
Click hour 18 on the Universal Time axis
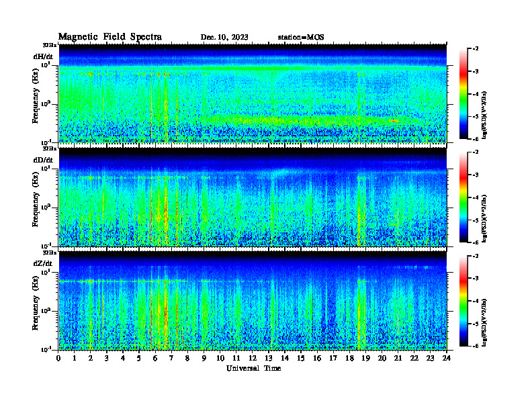click(349, 359)
